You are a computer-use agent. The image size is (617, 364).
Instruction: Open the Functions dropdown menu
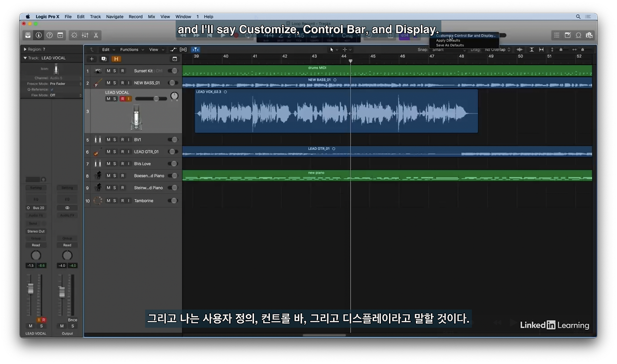(x=131, y=50)
